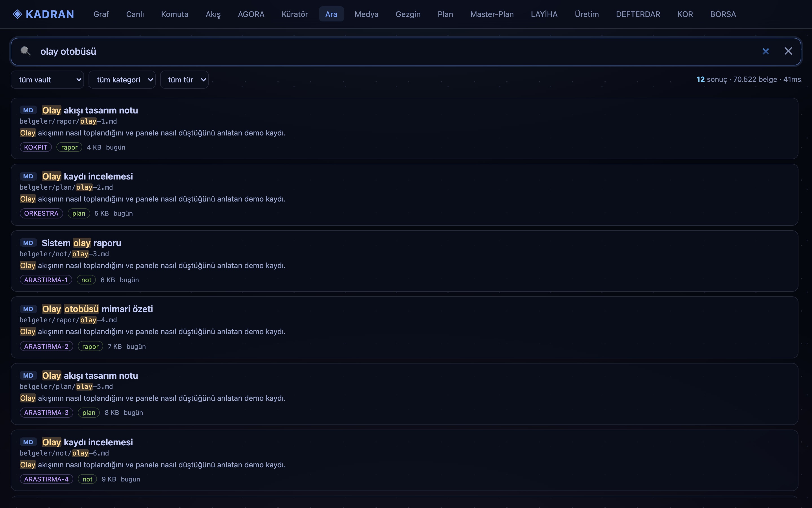Click the rapor tag on the olay-1.md result
The width and height of the screenshot is (812, 508).
coord(69,147)
